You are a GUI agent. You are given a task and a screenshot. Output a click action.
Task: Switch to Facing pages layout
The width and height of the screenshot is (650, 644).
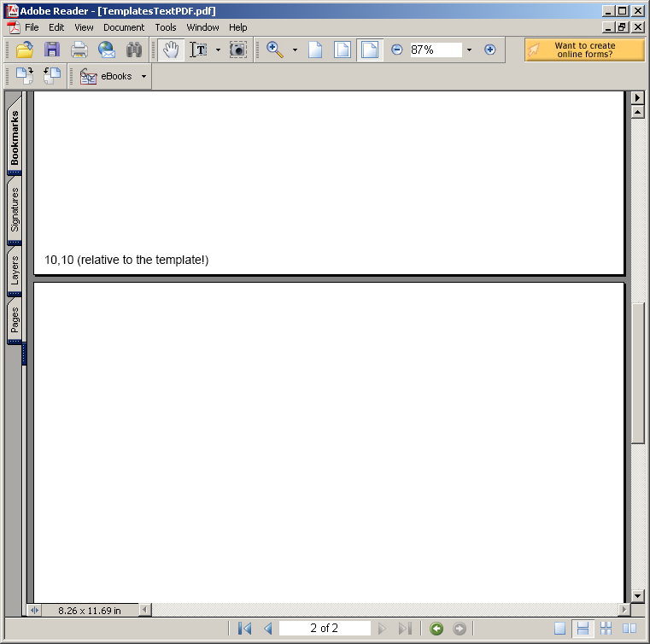pyautogui.click(x=630, y=629)
